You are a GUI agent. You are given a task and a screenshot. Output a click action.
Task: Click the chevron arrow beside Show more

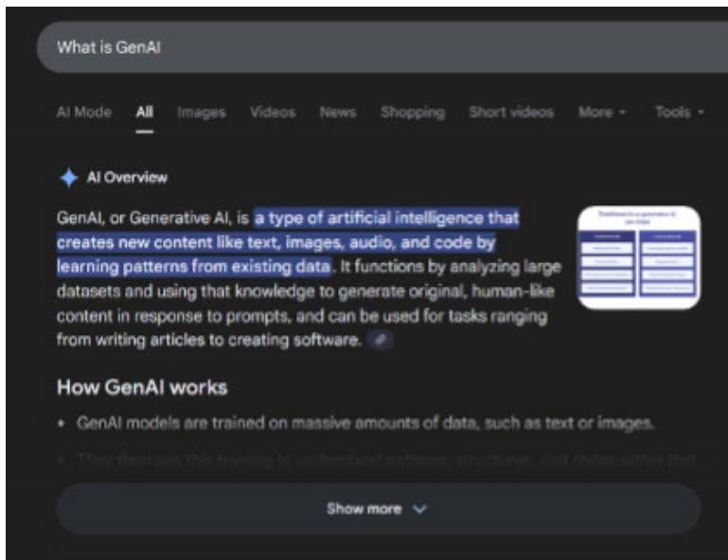click(420, 509)
